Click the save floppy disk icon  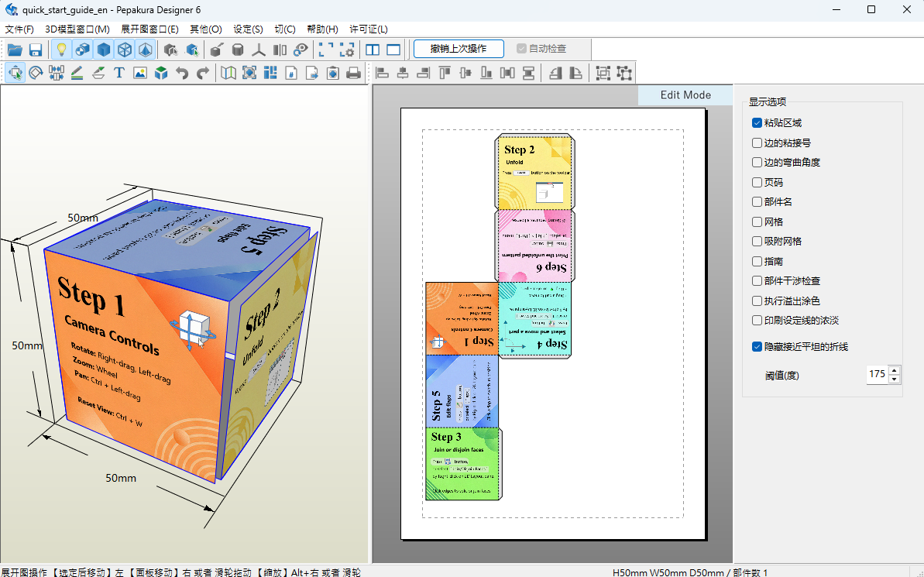click(x=36, y=50)
